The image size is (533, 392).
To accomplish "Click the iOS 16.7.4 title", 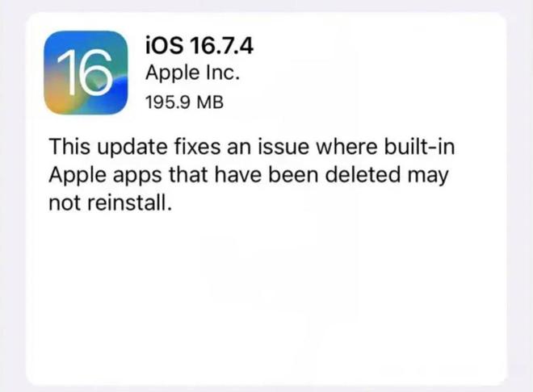I will [199, 45].
